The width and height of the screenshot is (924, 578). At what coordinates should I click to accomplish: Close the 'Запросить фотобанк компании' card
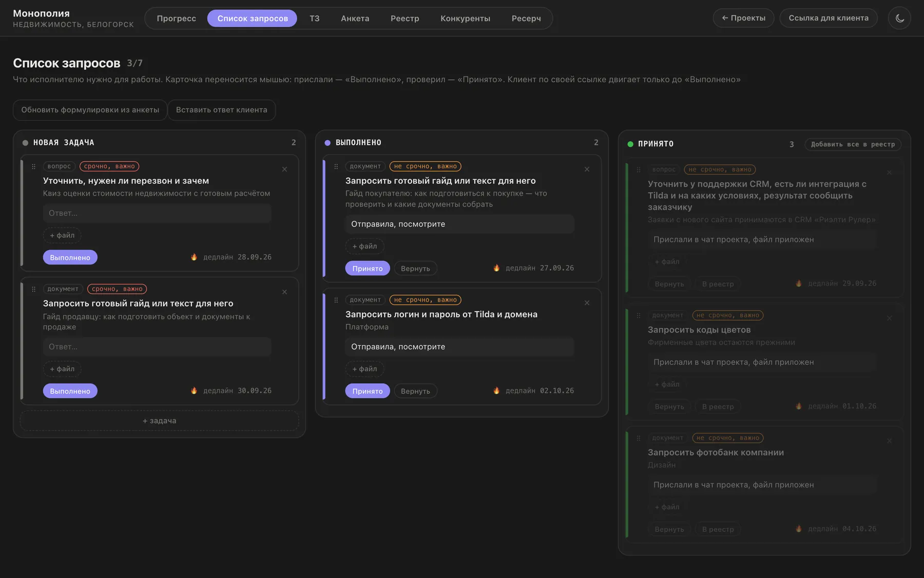889,441
